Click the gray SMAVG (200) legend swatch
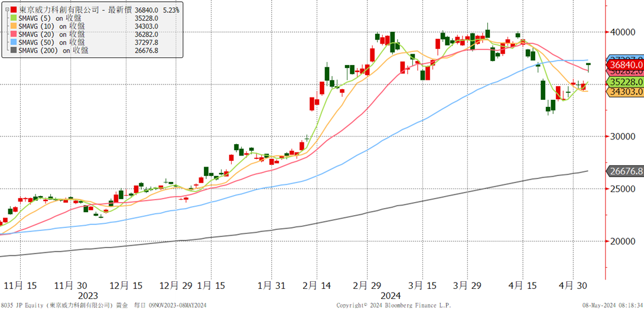 (x=14, y=51)
